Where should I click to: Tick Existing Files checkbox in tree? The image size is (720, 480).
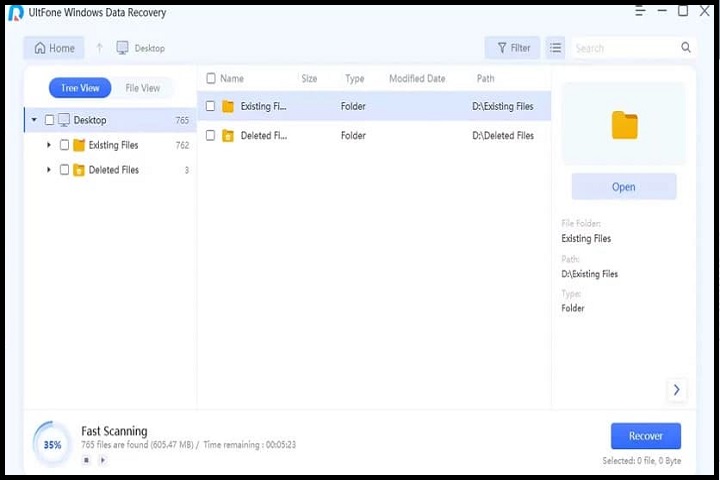click(x=65, y=145)
